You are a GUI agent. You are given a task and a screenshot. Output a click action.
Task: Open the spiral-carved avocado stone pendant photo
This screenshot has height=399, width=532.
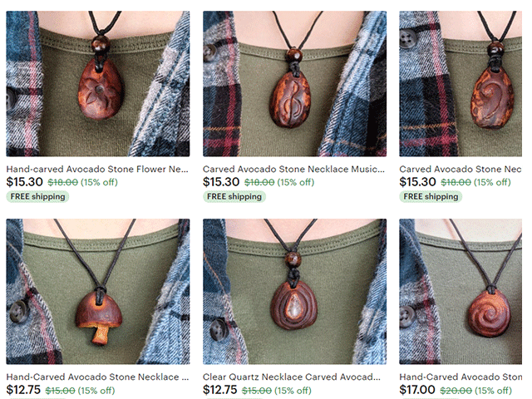(x=461, y=292)
